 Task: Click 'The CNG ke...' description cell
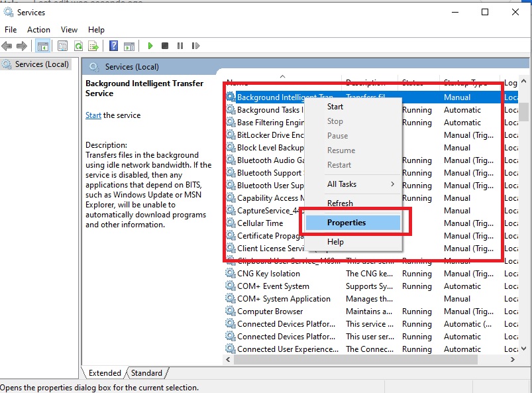tap(369, 274)
